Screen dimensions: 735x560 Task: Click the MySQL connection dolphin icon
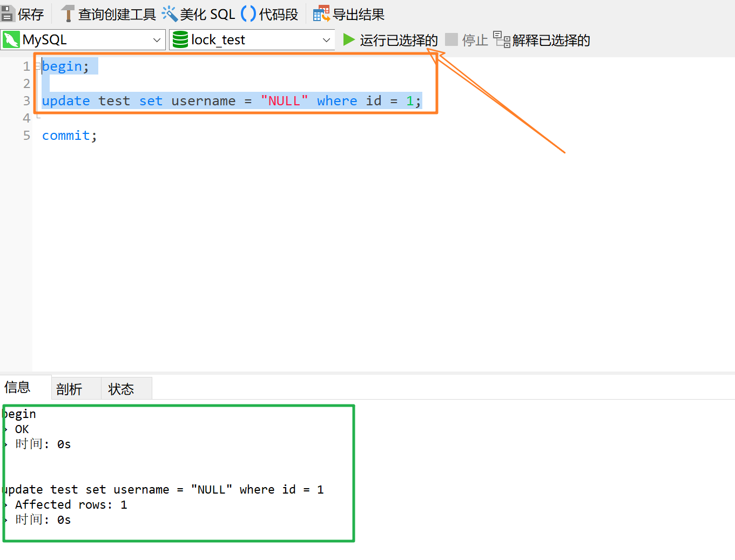[x=11, y=39]
